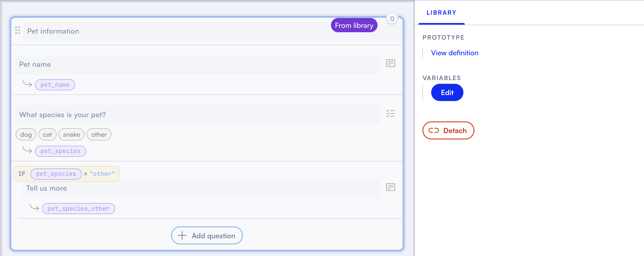This screenshot has height=256, width=644.
Task: Click the drag handle beside Pet information
Action: pyautogui.click(x=18, y=30)
